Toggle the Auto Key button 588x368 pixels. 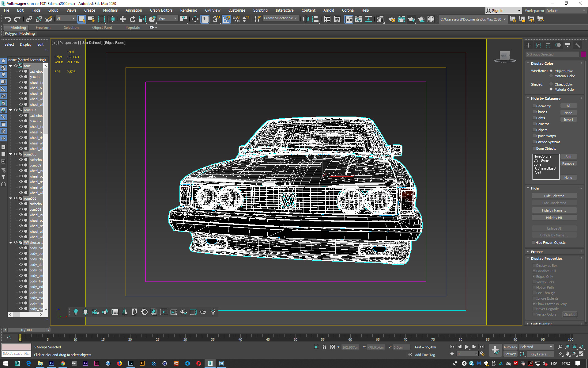tap(510, 347)
